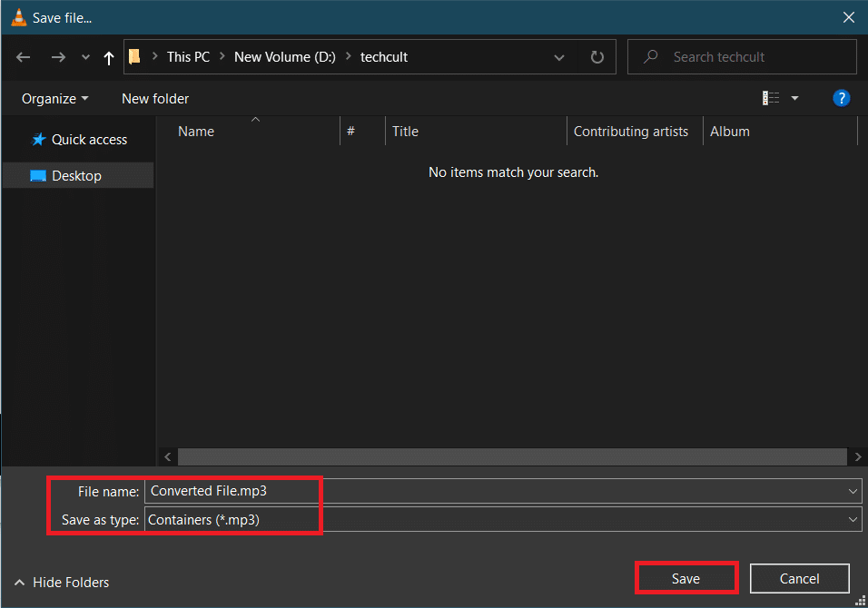Open the Organize menu
Screen dimensions: 868x608
click(x=54, y=99)
